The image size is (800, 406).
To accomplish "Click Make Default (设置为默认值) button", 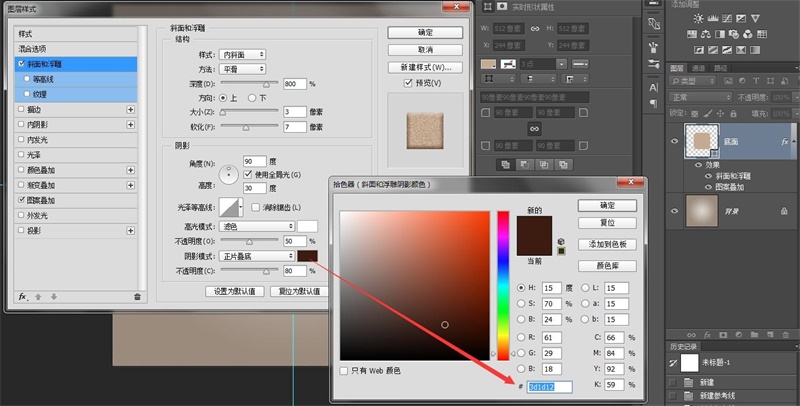I will pyautogui.click(x=235, y=291).
